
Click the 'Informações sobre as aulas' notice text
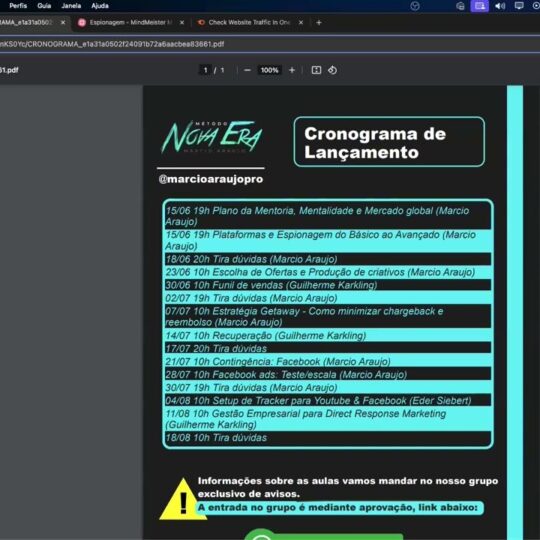348,487
